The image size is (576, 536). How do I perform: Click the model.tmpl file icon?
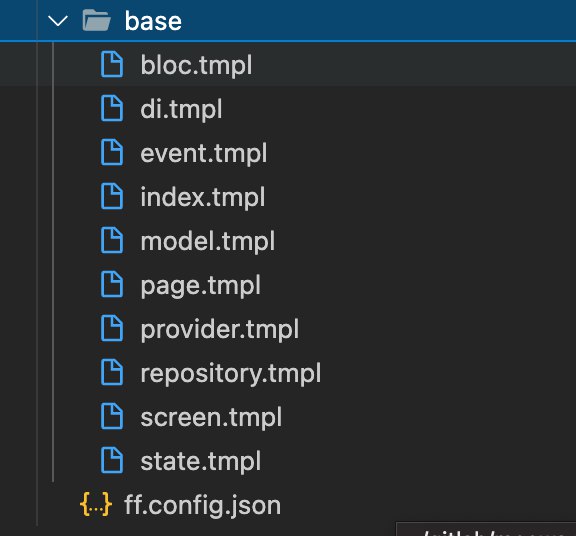112,240
